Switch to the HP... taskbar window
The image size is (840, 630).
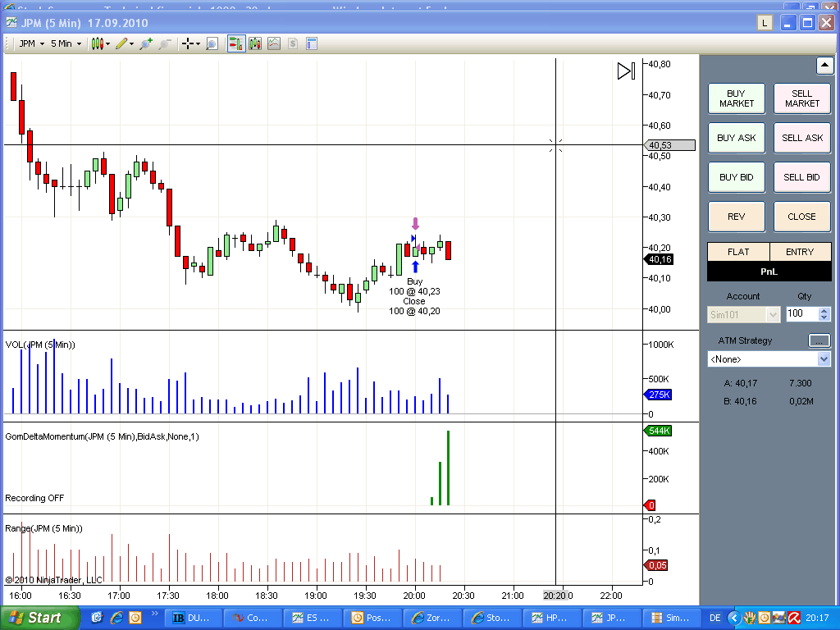tap(551, 618)
